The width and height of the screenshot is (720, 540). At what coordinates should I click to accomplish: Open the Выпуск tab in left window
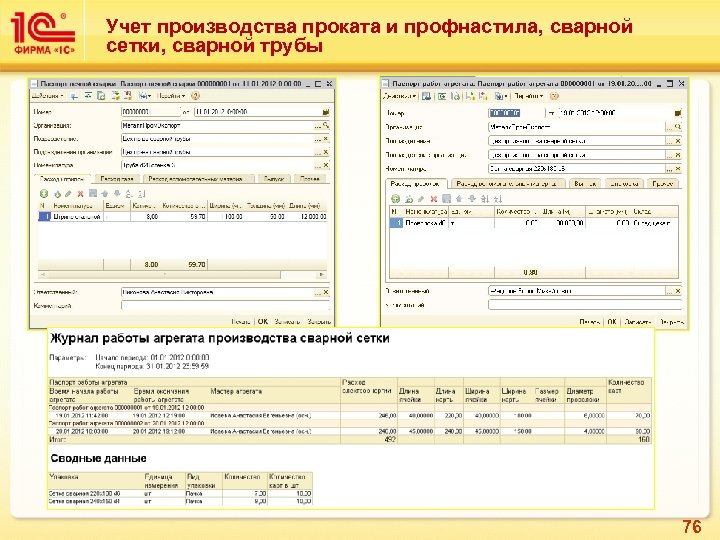(274, 179)
